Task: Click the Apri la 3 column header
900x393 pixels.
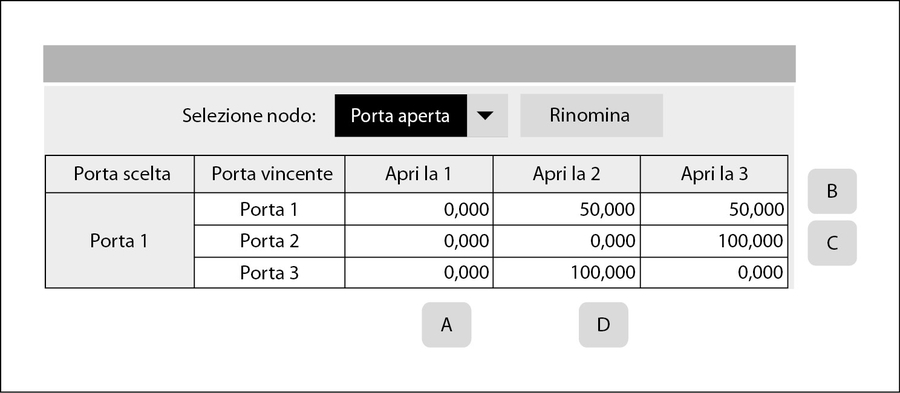Action: 714,174
